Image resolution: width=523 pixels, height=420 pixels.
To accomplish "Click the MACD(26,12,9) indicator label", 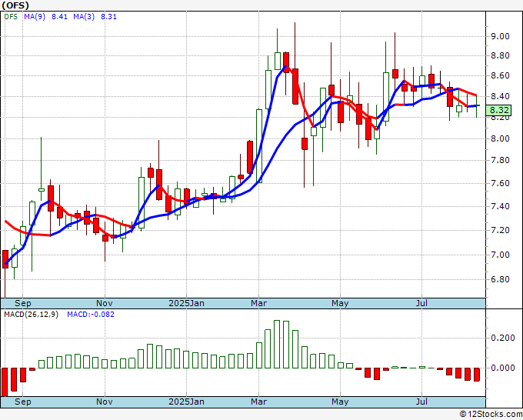I will (x=32, y=315).
